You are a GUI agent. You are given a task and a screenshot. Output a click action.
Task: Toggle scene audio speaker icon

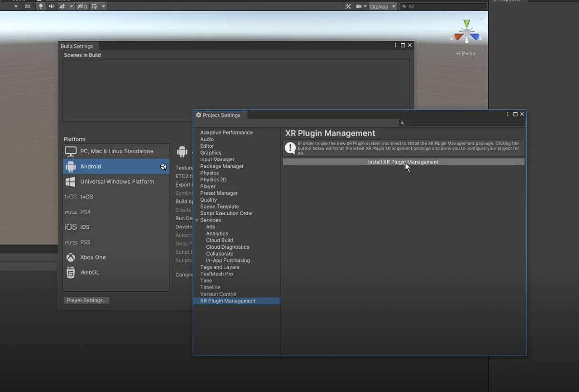52,6
